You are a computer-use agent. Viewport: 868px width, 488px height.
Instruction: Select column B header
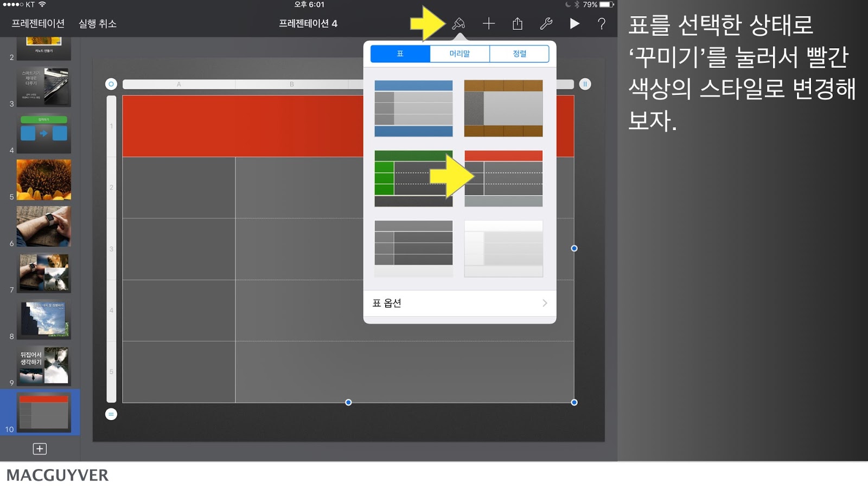(x=292, y=84)
